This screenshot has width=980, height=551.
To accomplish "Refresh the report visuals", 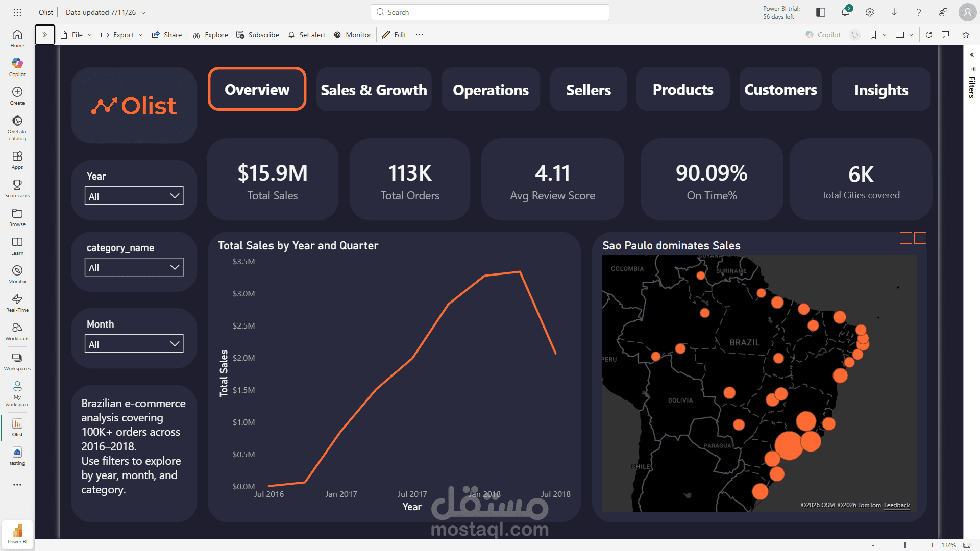I will (x=929, y=35).
